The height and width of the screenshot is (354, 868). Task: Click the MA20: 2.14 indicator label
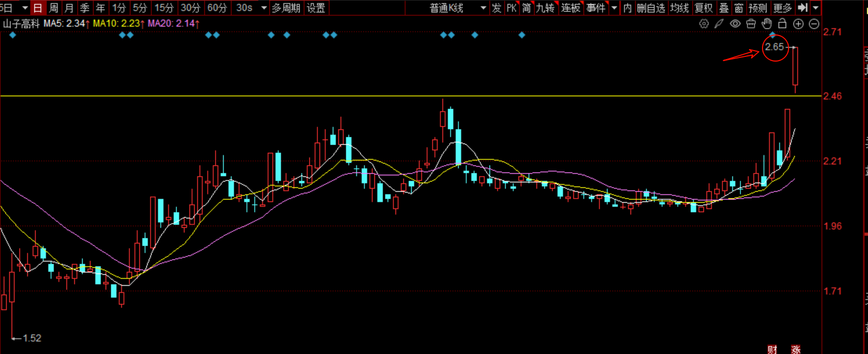(x=173, y=23)
